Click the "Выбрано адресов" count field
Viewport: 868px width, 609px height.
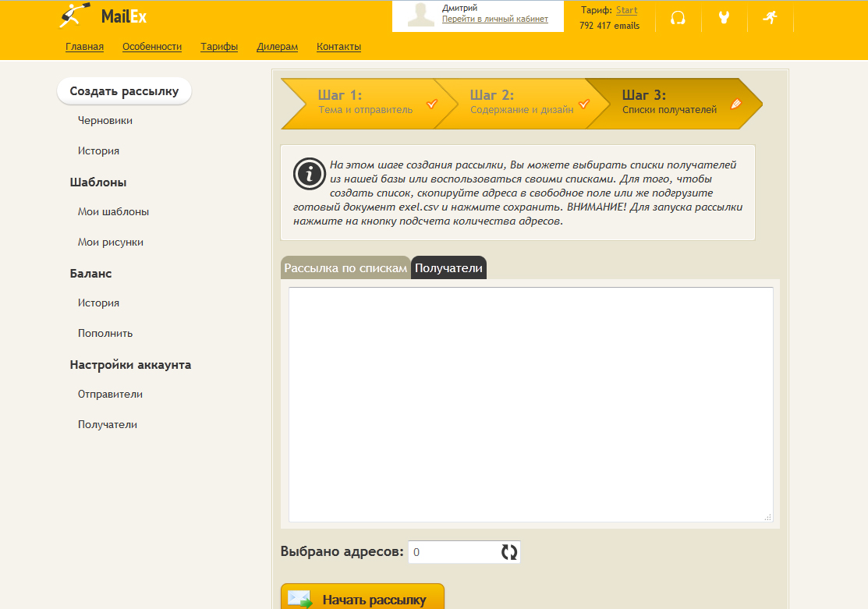(x=452, y=552)
